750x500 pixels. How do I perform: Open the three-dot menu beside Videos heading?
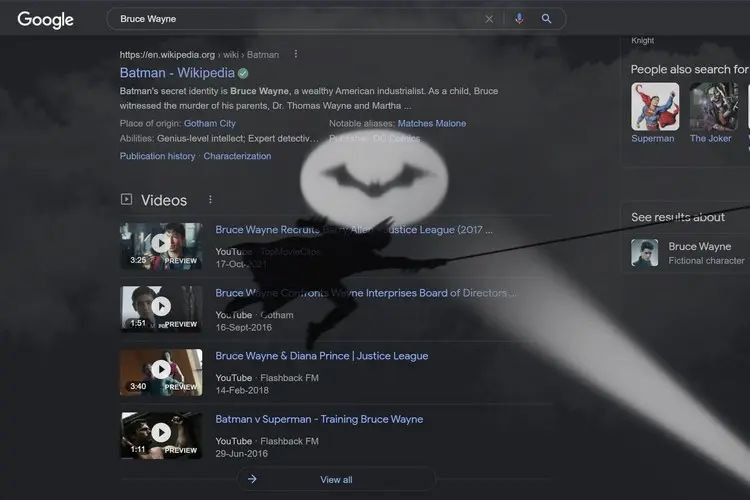click(210, 200)
